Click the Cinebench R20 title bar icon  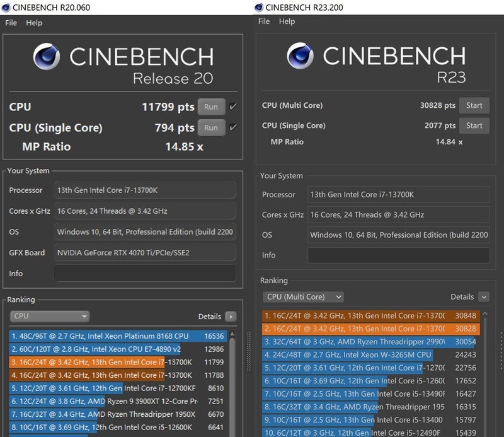(x=6, y=7)
